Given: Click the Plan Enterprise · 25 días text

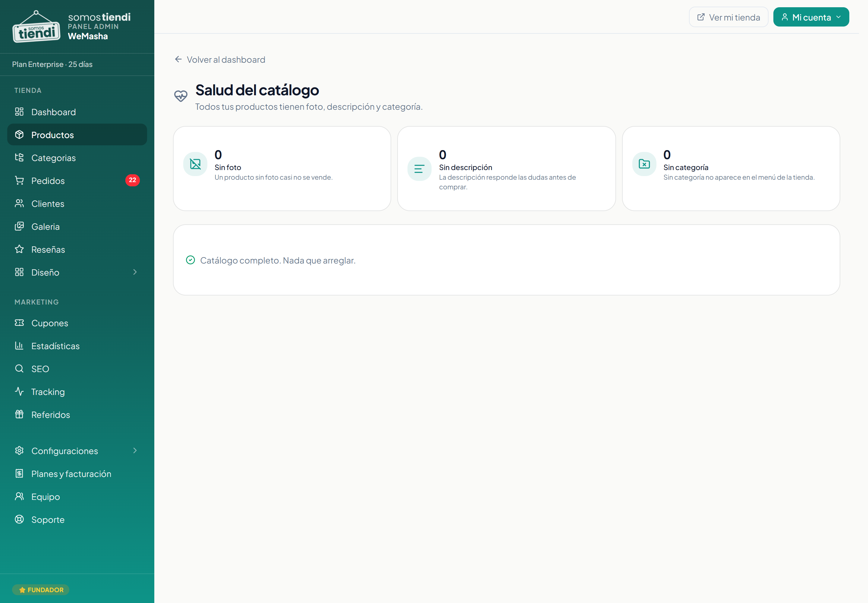Looking at the screenshot, I should click(x=52, y=64).
